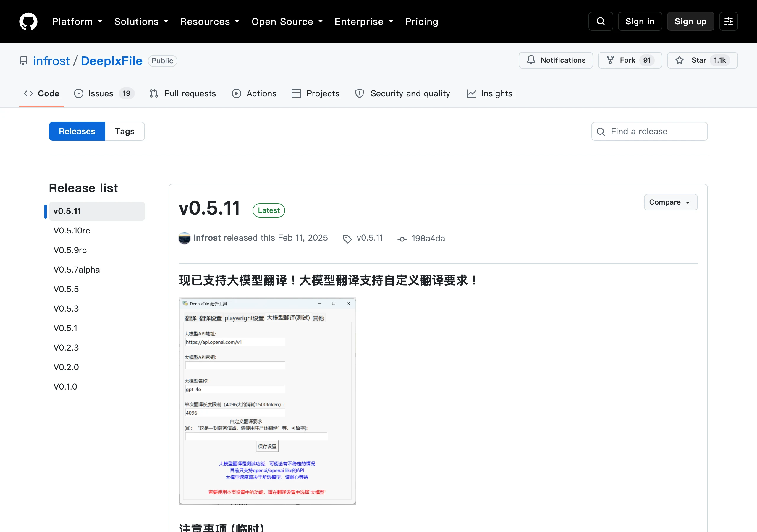Open the Projects tab
Image resolution: width=757 pixels, height=532 pixels.
point(316,94)
